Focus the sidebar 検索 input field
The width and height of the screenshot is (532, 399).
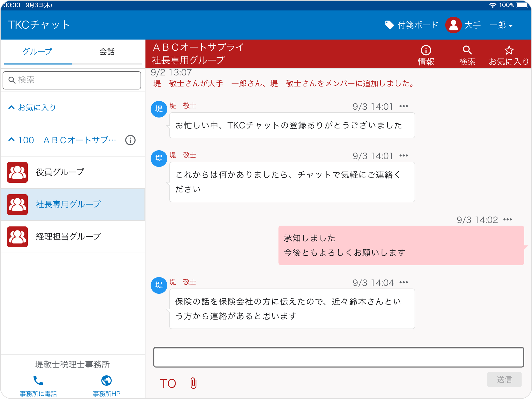(72, 80)
